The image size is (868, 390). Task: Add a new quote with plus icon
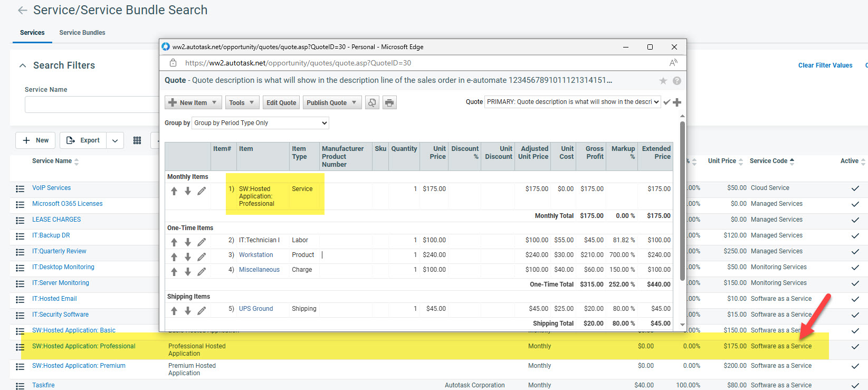click(677, 102)
